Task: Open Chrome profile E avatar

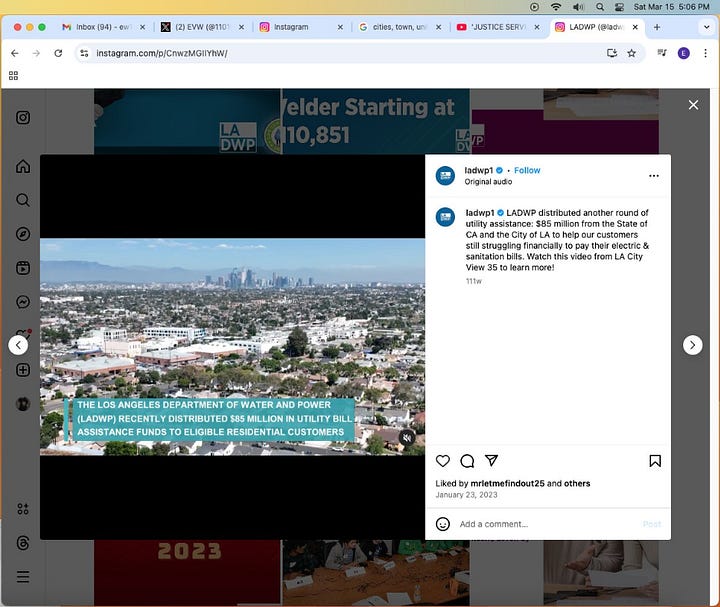Action: 684,53
